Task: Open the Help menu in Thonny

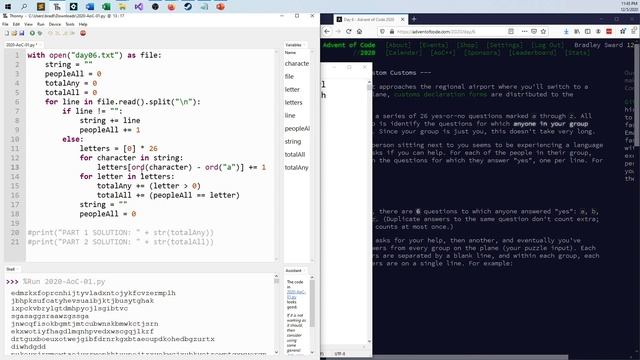Action: [x=83, y=24]
